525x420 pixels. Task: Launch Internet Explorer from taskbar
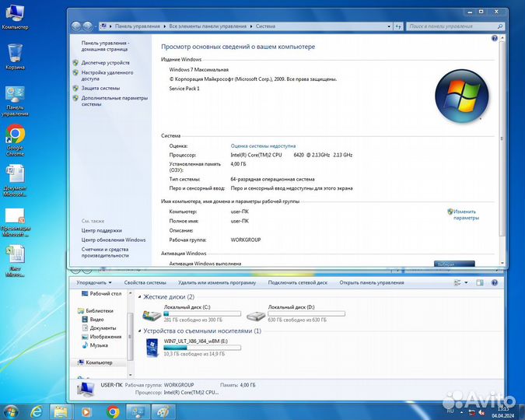pos(36,411)
